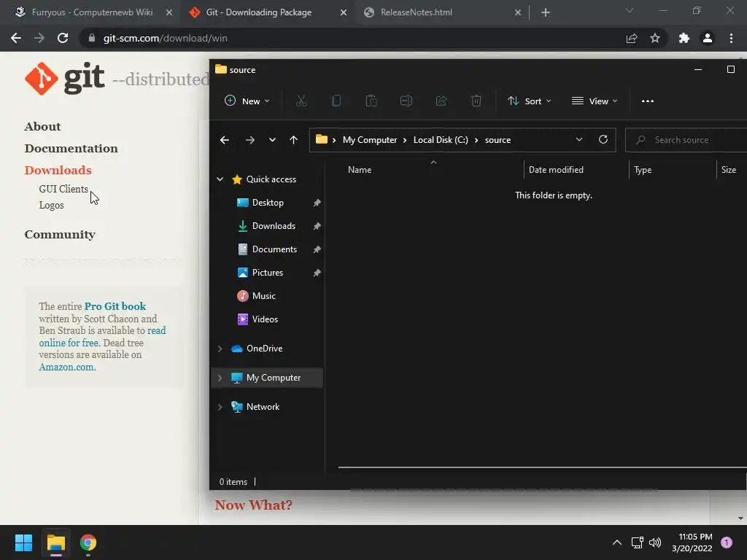Click the Git logo on the webpage

[x=65, y=78]
